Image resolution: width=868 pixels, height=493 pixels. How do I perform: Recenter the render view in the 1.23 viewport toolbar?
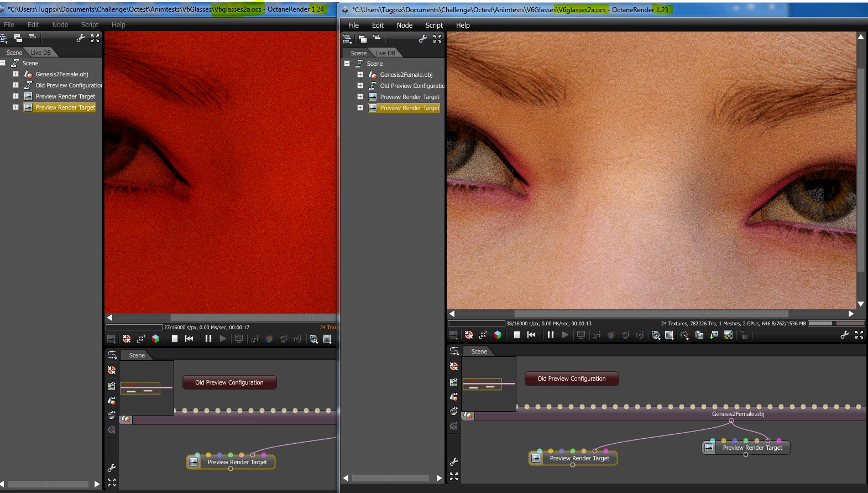coord(469,335)
